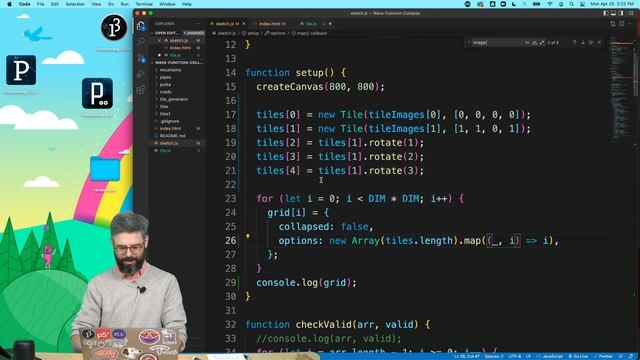Open customize layout button
Viewport: 640px width, 360px height.
pos(631,13)
